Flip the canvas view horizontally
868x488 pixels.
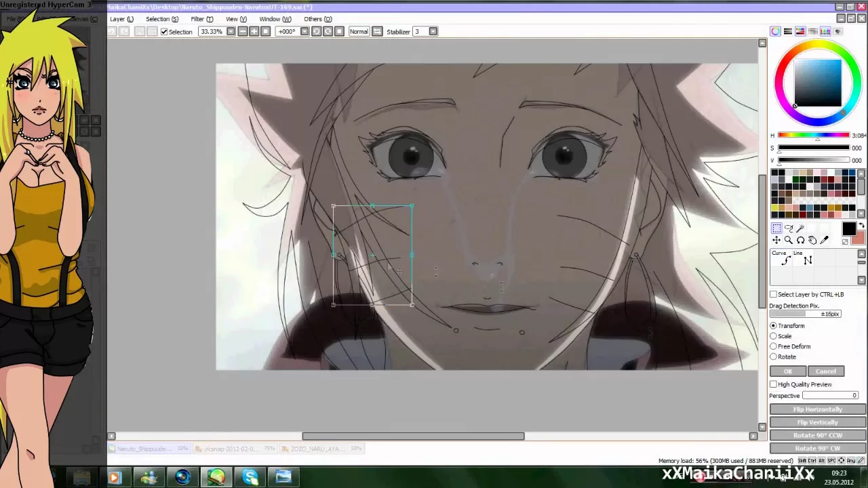(x=377, y=31)
